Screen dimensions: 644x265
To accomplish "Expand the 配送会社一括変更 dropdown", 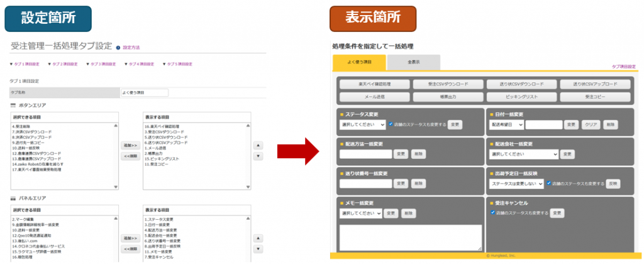I will pos(524,154).
